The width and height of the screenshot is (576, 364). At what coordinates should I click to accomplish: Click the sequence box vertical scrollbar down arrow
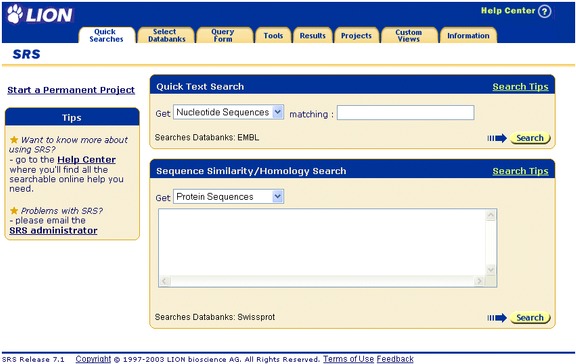[491, 270]
